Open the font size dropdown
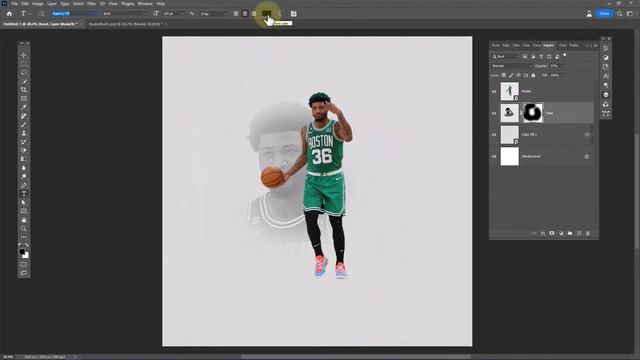Image resolution: width=640 pixels, height=360 pixels. coord(173,13)
